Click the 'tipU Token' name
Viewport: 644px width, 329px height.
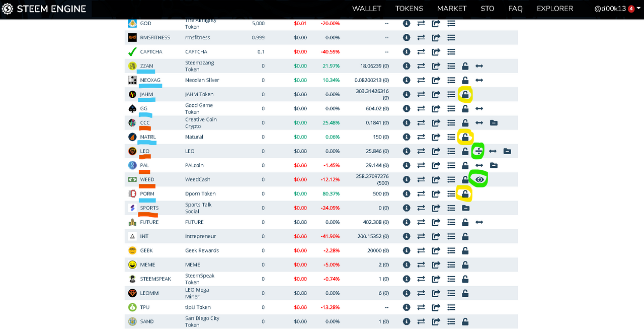click(x=198, y=307)
